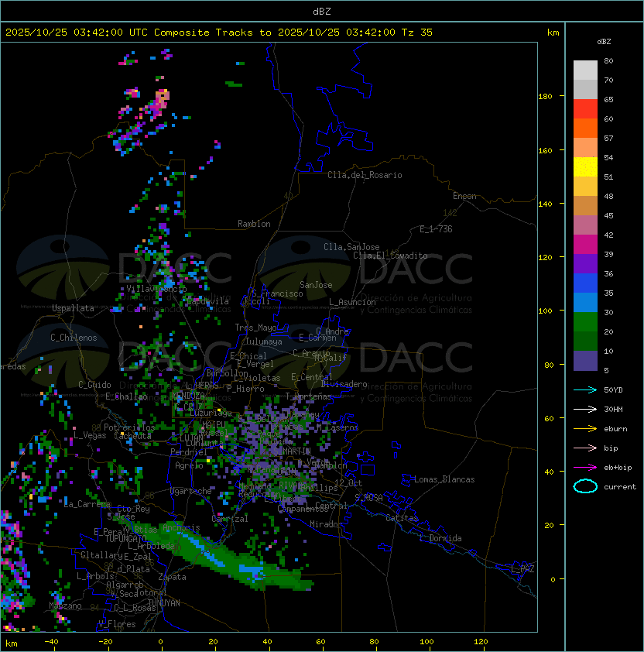Click the '50YD' legend label
644x652 pixels.
[613, 390]
